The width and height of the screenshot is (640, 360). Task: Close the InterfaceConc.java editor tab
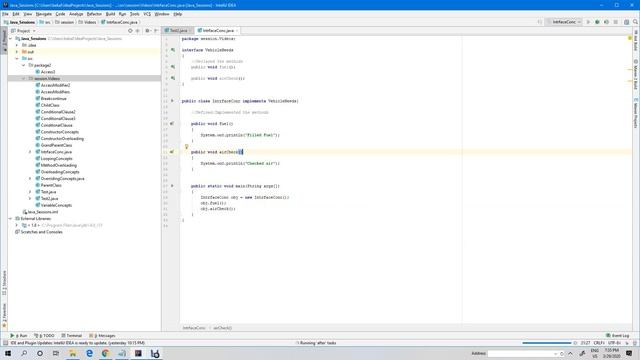click(x=237, y=31)
